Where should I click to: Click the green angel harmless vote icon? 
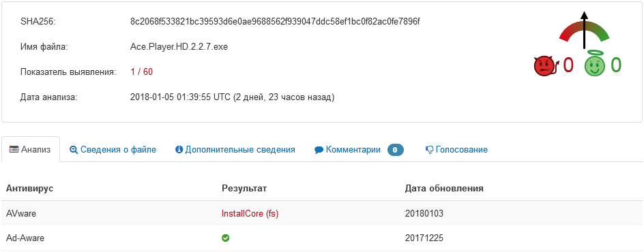coord(594,65)
